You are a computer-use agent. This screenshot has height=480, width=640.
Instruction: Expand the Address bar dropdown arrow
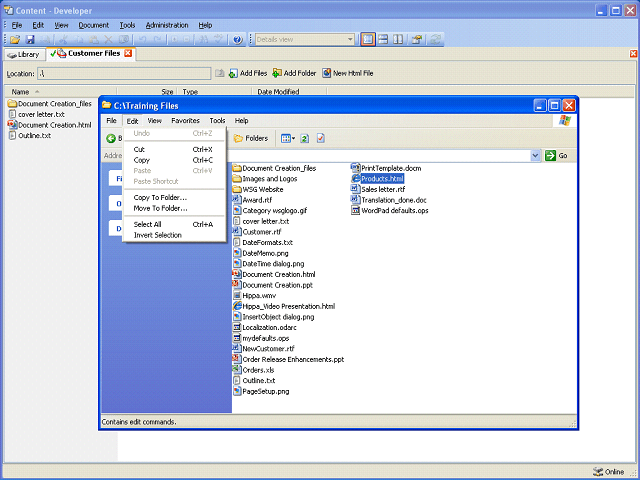[535, 156]
